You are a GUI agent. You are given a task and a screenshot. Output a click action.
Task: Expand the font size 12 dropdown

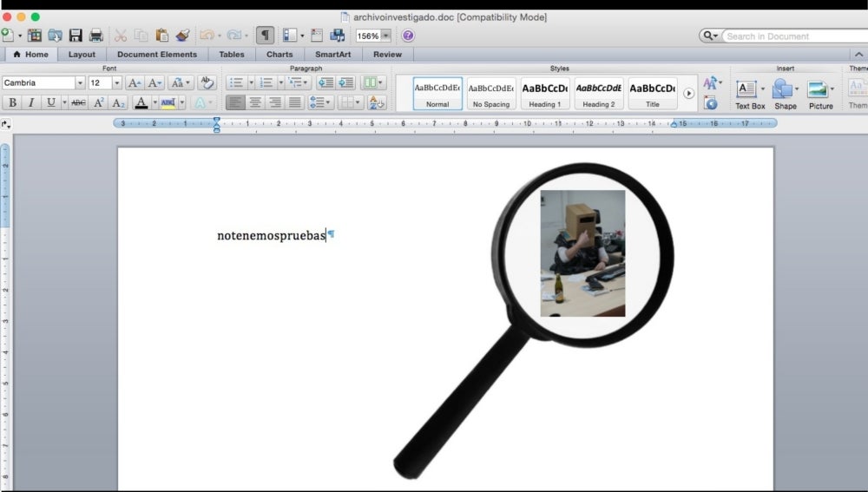(x=117, y=83)
